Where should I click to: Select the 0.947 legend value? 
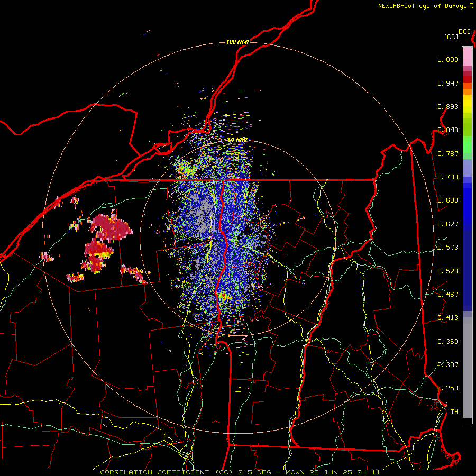(448, 83)
